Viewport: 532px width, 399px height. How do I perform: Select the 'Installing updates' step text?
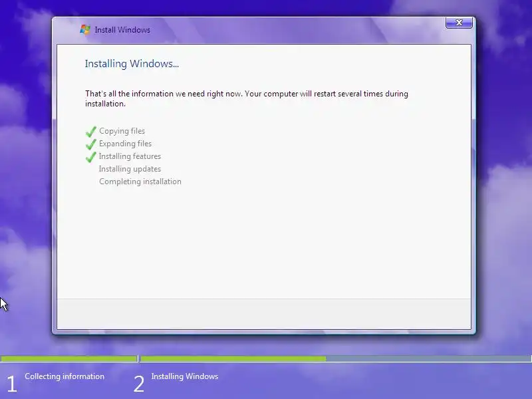[130, 169]
